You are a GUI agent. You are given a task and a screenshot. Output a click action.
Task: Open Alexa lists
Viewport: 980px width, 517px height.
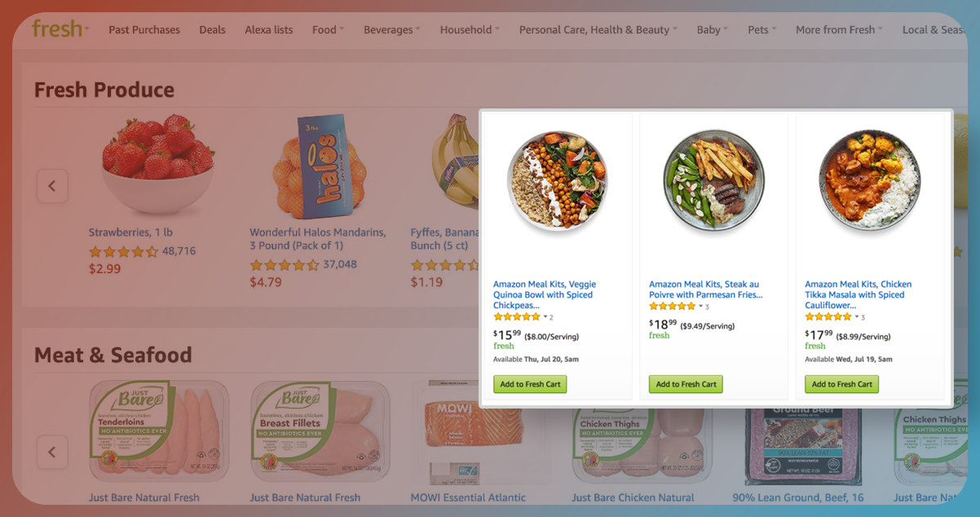[x=268, y=30]
